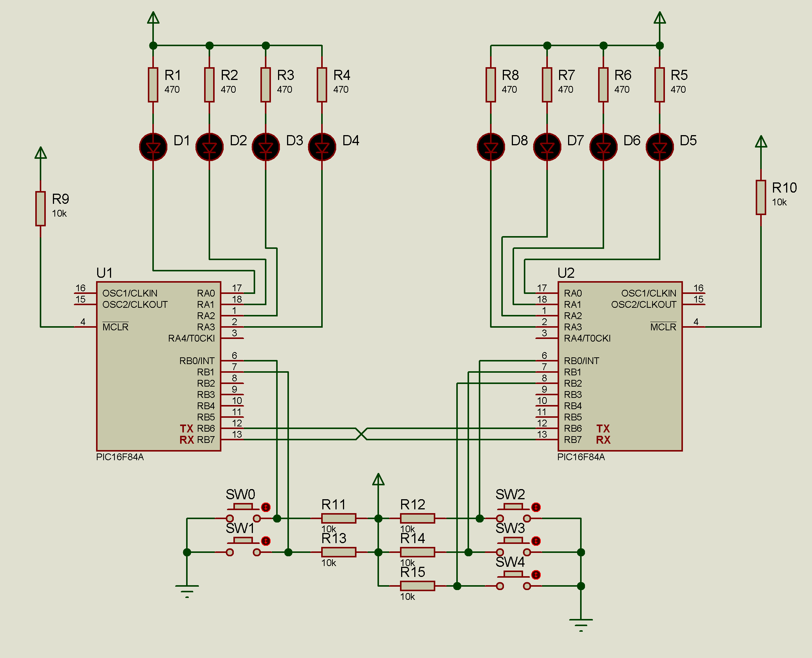
Task: Click U2 MCLR pin label
Action: pos(663,327)
